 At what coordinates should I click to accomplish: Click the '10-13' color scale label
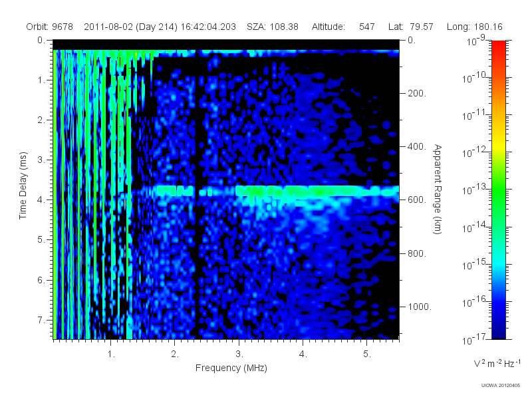click(473, 190)
